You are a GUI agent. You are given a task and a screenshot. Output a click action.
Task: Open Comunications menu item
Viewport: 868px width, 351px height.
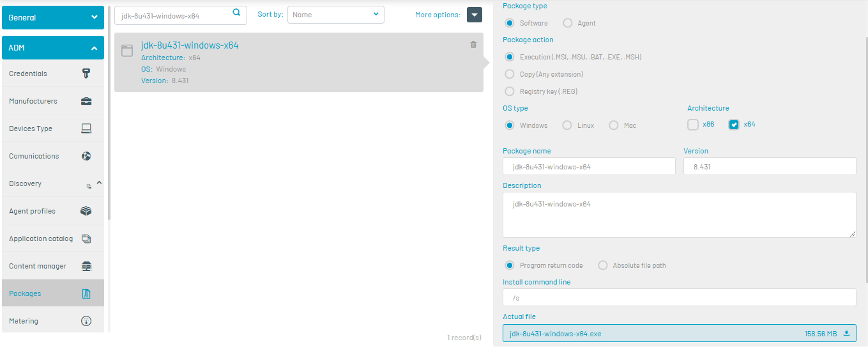point(53,156)
